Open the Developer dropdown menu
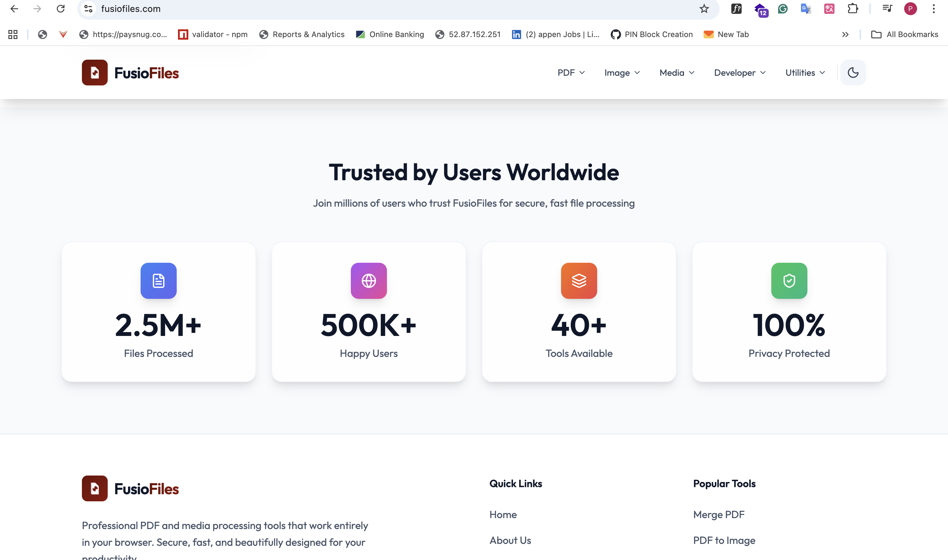 coord(740,73)
